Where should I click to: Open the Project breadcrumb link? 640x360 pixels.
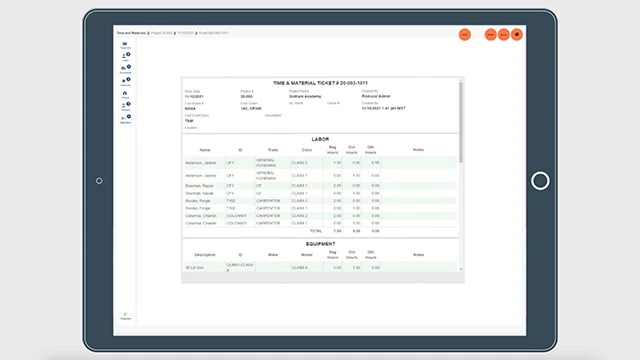(x=162, y=33)
